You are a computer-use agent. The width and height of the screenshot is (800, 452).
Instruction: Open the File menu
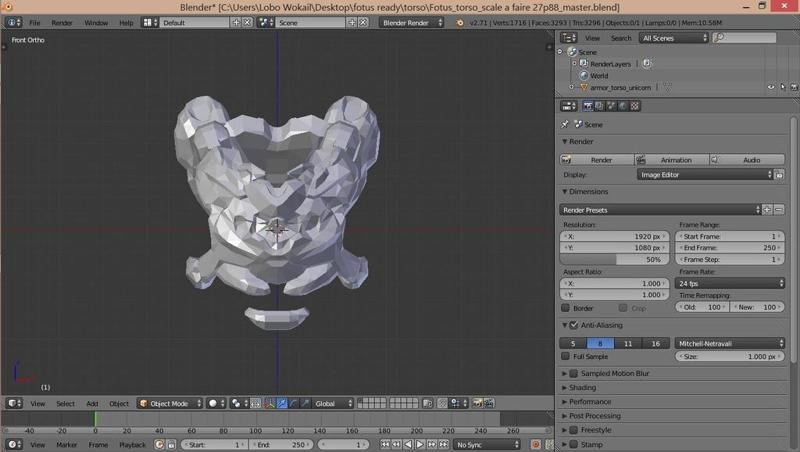pos(35,22)
